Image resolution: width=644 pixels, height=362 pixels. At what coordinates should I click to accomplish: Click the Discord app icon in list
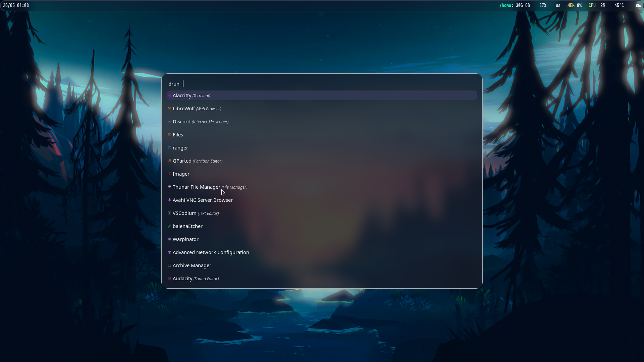(169, 122)
